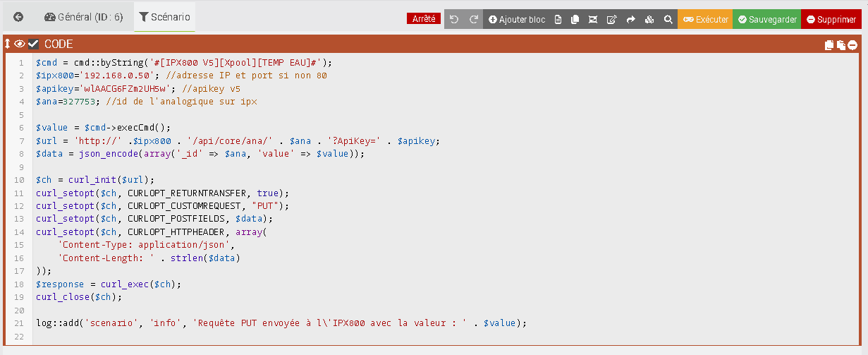Toggle the CODE block eye visibility icon
This screenshot has width=868, height=355.
20,44
